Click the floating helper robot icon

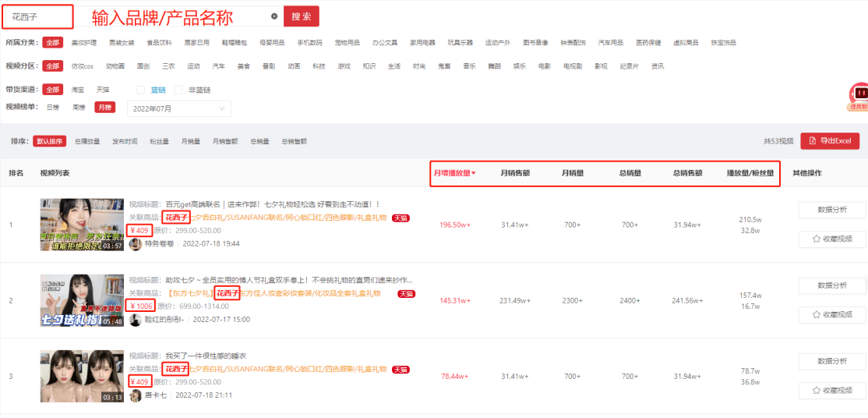(860, 93)
